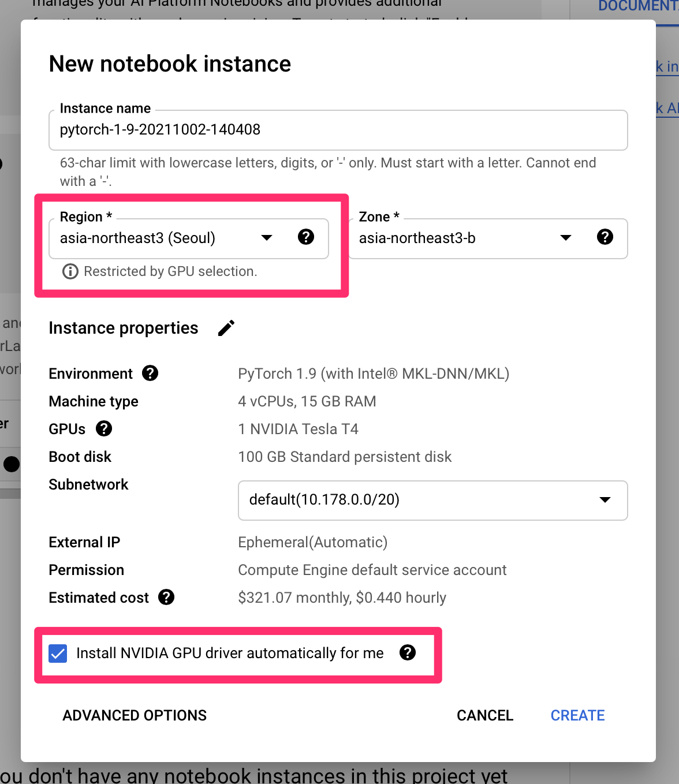This screenshot has width=679, height=784.
Task: Edit instance properties with the pencil icon
Action: [226, 328]
